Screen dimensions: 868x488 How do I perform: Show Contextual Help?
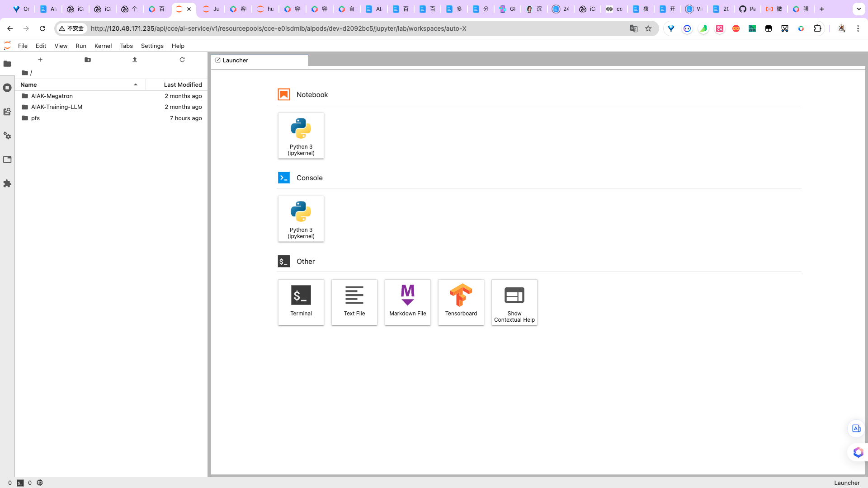[514, 302]
